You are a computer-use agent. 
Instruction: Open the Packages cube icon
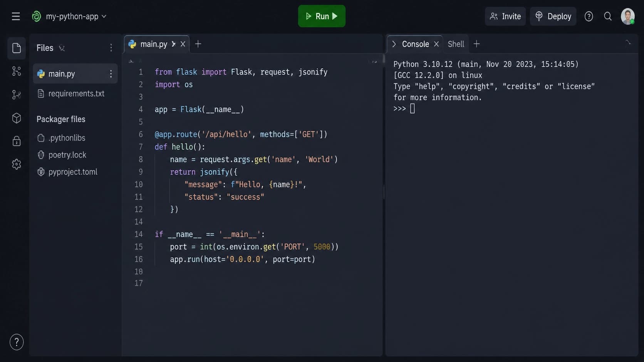[17, 118]
